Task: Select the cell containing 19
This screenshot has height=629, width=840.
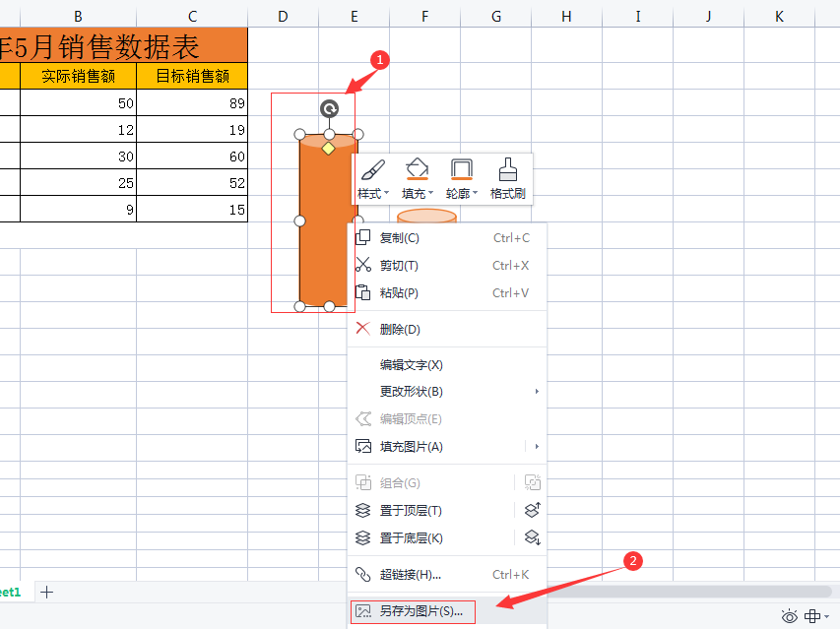Action: 192,129
